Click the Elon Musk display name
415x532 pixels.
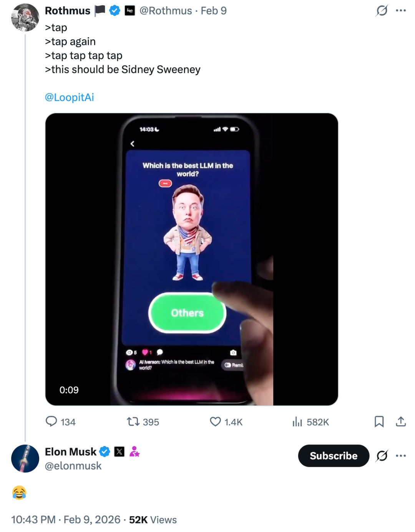click(71, 452)
